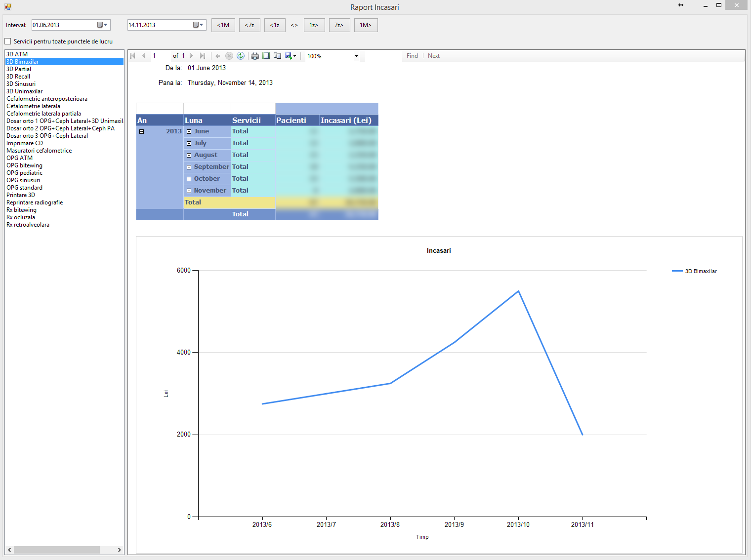Collapse the 2013 year row

(141, 131)
